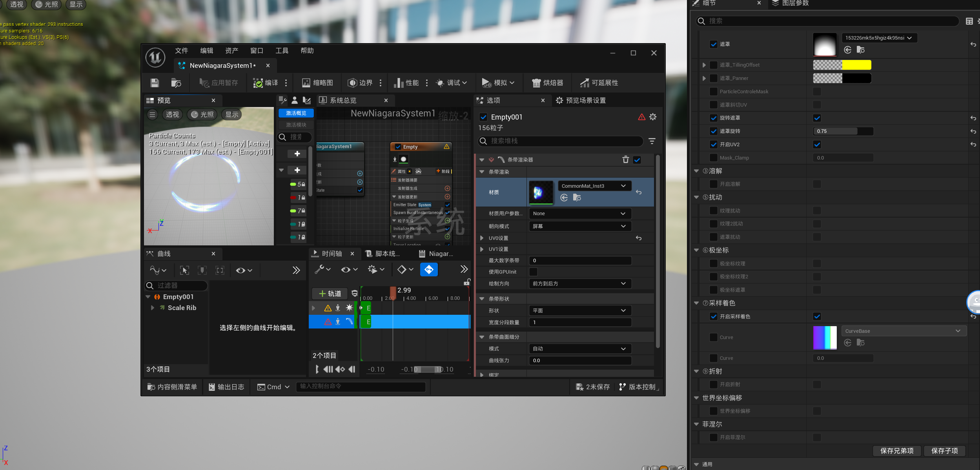This screenshot has width=980, height=470.
Task: Toggle the 边界 bounds button
Action: click(x=360, y=83)
